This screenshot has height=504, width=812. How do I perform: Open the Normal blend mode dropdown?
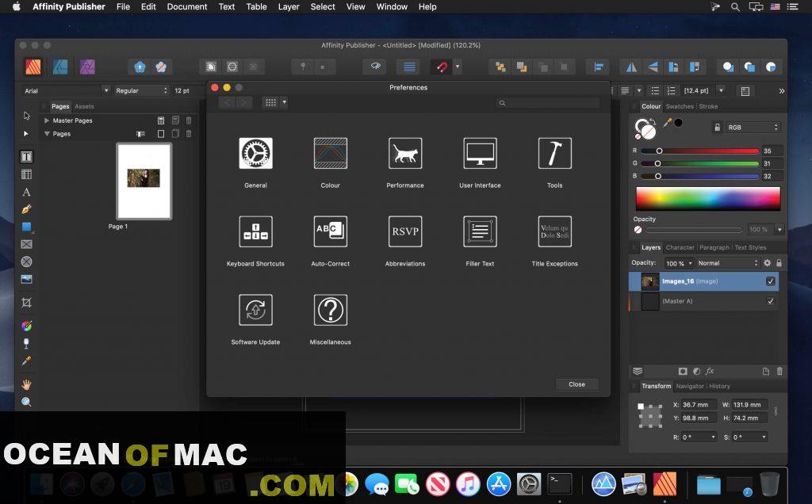[x=727, y=263]
